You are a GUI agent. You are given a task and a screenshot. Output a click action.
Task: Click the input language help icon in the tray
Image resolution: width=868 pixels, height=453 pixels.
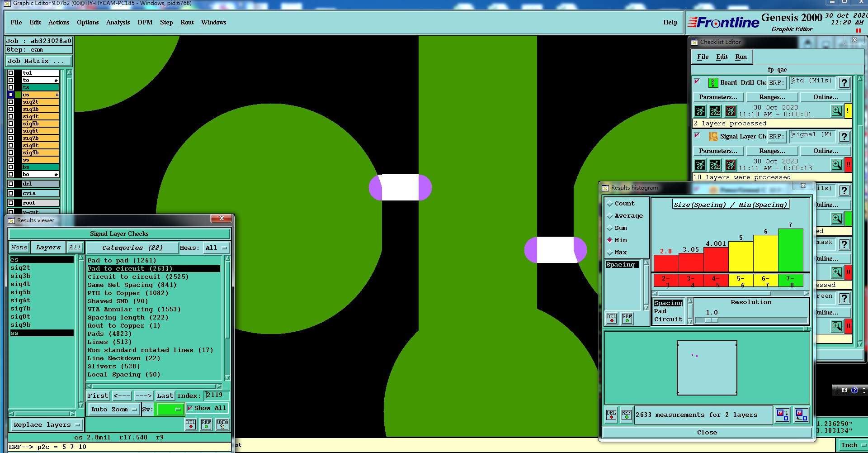[854, 390]
